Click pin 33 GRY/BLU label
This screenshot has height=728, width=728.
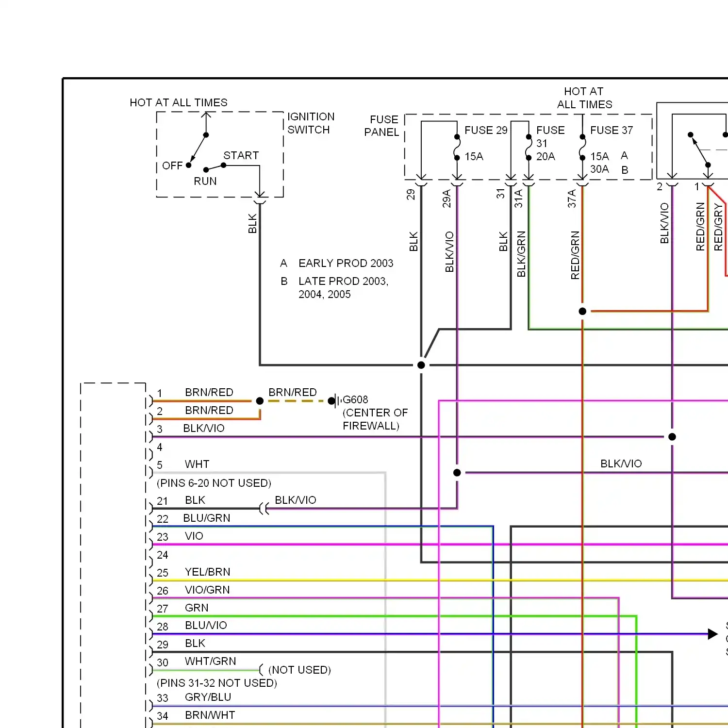(x=208, y=697)
